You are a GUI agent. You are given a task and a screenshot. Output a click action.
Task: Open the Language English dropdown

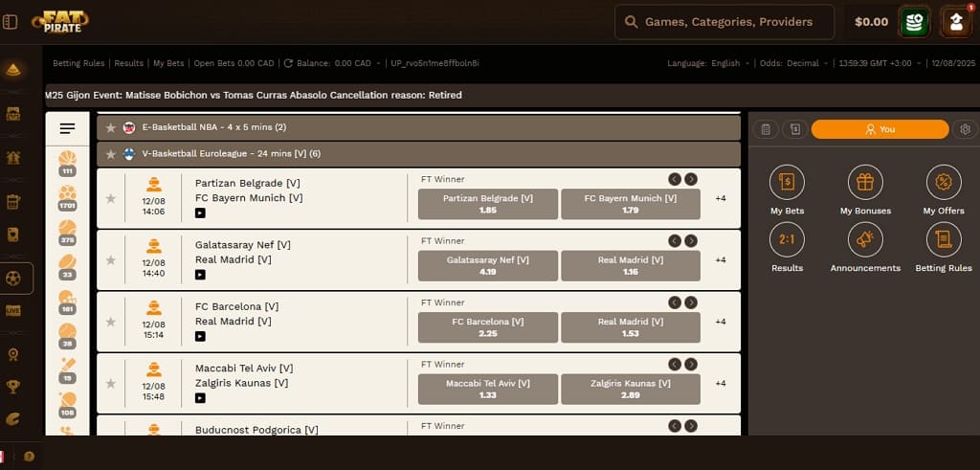pos(724,63)
